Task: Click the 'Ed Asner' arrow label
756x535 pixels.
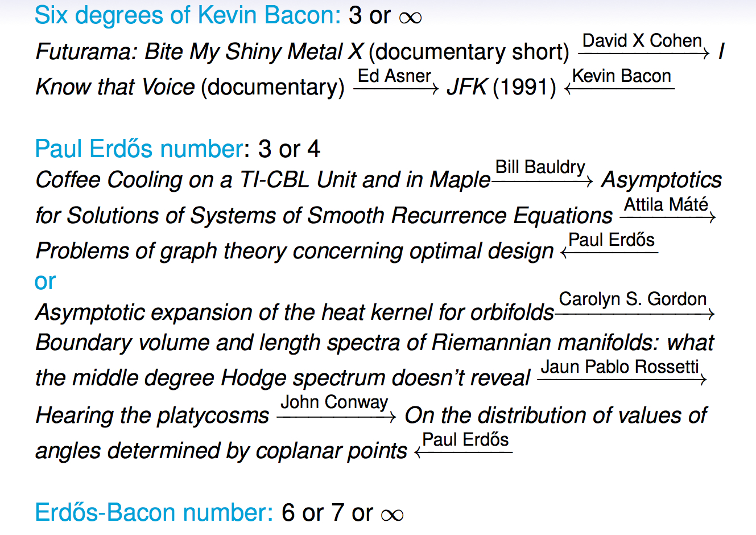Action: (x=394, y=76)
